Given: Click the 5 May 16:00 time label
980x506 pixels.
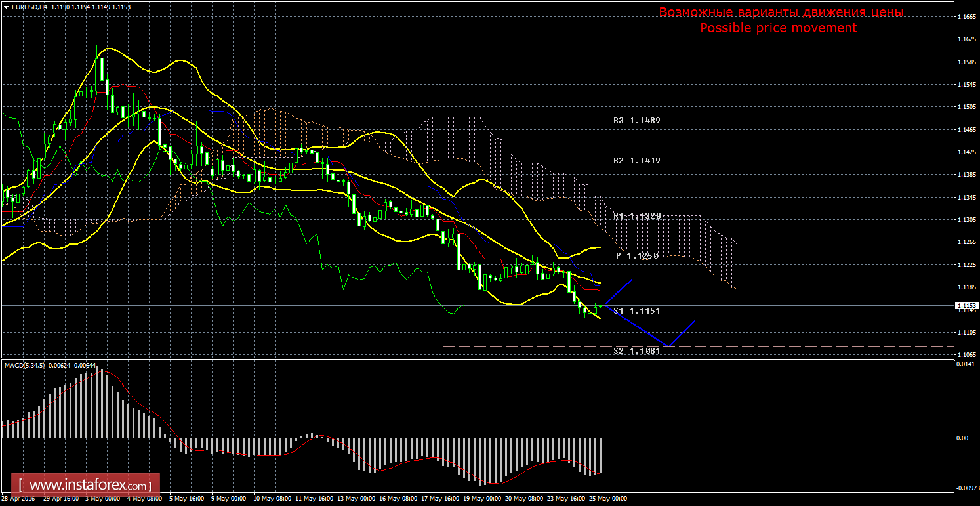Looking at the screenshot, I should pos(186,499).
